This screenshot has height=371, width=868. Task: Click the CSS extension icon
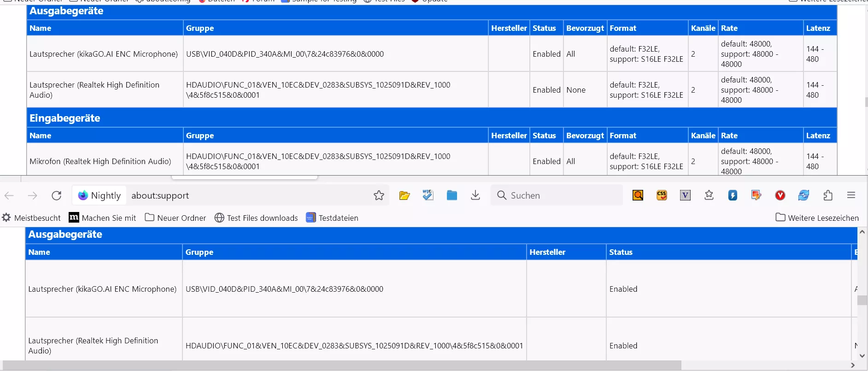(662, 195)
